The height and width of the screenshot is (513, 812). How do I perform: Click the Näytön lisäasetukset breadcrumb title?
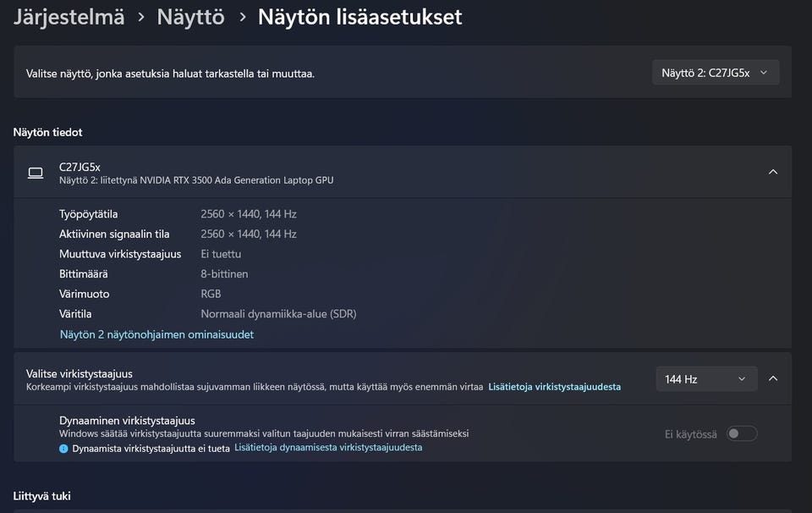point(359,17)
